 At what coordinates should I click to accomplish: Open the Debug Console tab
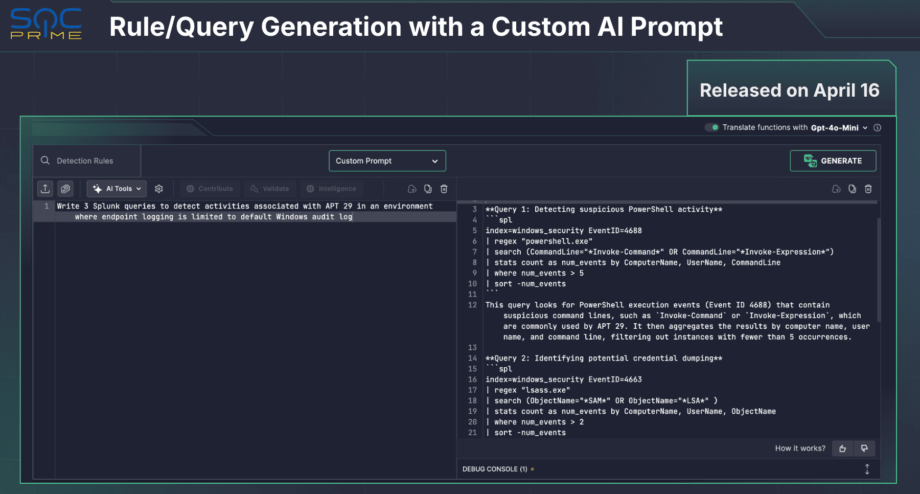[x=497, y=468]
